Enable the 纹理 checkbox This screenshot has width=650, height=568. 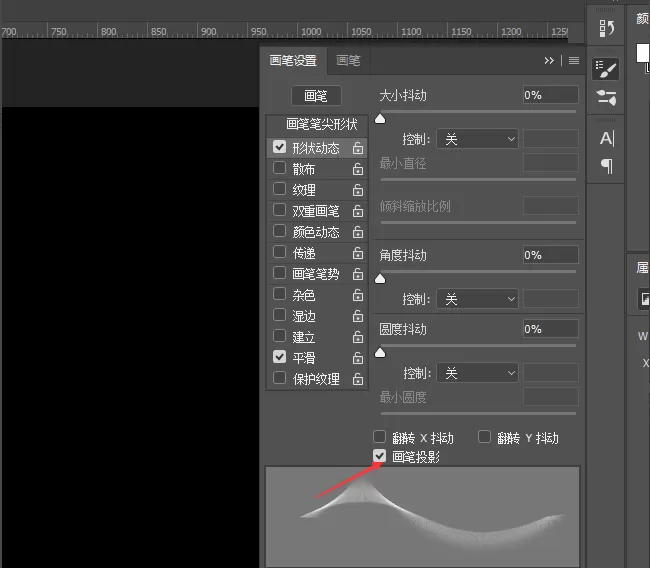(279, 189)
